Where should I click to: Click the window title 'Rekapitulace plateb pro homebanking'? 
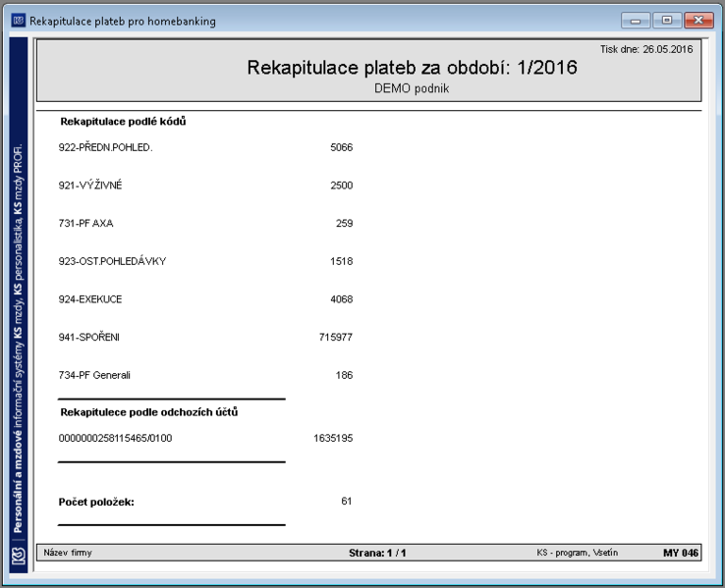pyautogui.click(x=123, y=22)
